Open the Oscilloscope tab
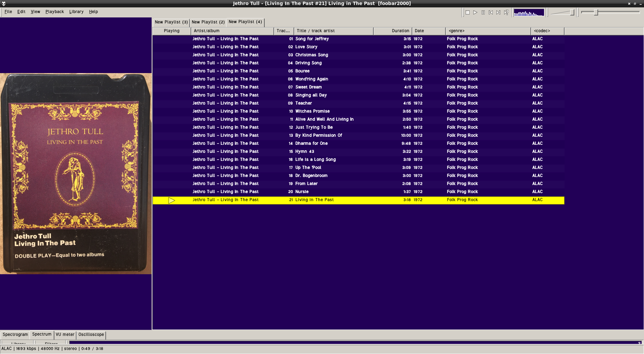 pos(91,335)
